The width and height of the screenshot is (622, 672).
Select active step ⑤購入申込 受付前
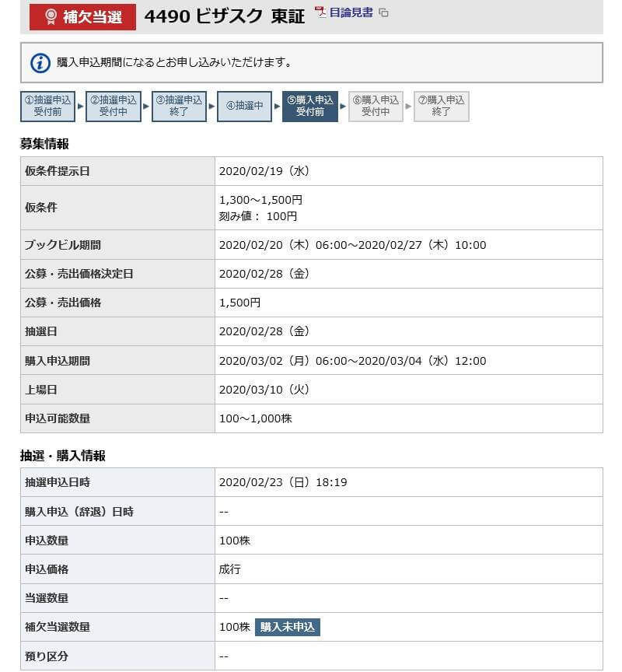(x=310, y=107)
